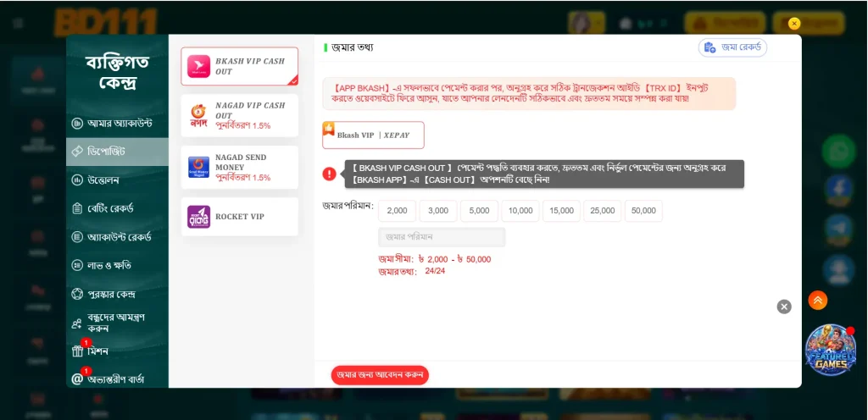
Task: Open আমার অ্যাকাউন্ট menu item
Action: tap(117, 124)
